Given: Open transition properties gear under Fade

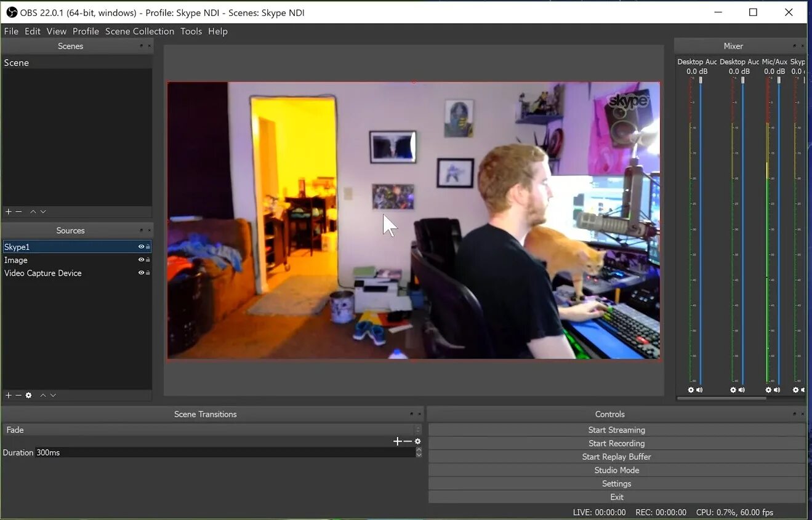Looking at the screenshot, I should pos(418,441).
